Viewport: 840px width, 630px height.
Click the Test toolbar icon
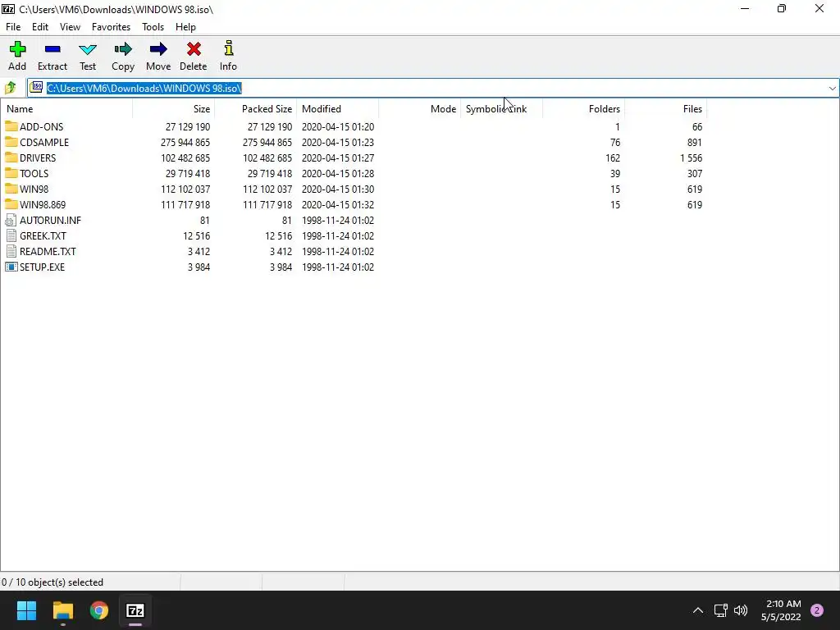pos(88,49)
